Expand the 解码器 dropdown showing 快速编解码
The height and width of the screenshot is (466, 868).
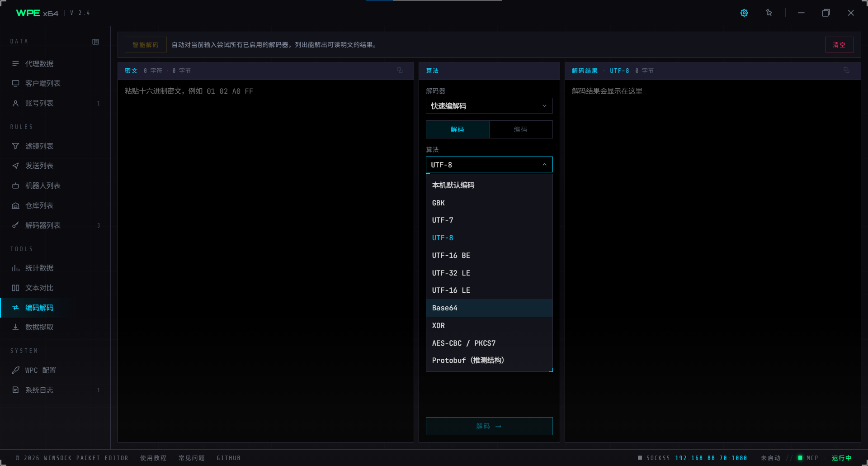click(489, 106)
